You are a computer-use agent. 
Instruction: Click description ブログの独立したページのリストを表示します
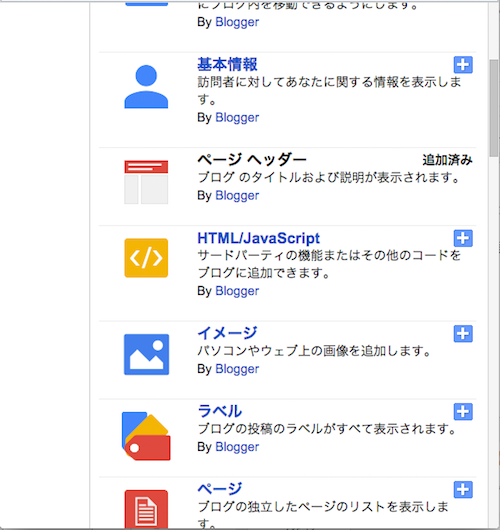click(323, 514)
